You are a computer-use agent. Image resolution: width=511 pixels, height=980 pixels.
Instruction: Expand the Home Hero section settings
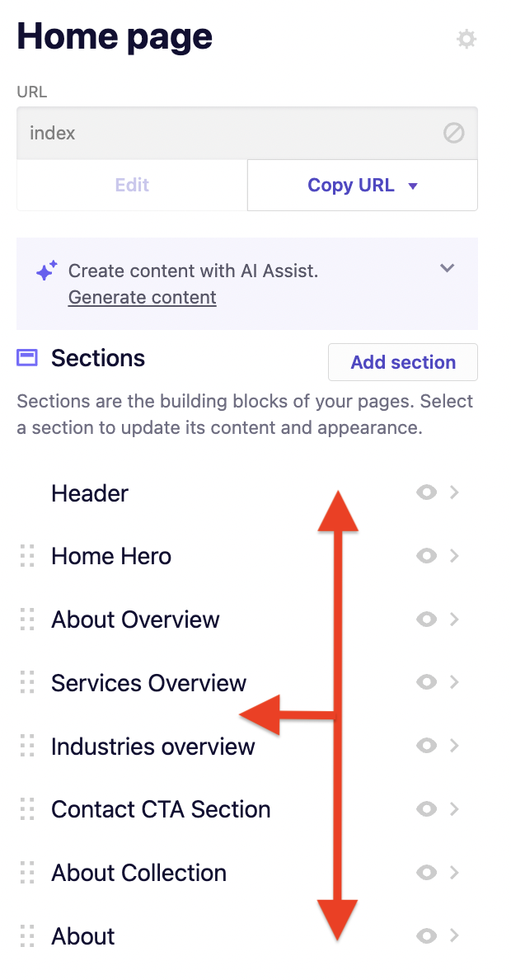coord(455,556)
